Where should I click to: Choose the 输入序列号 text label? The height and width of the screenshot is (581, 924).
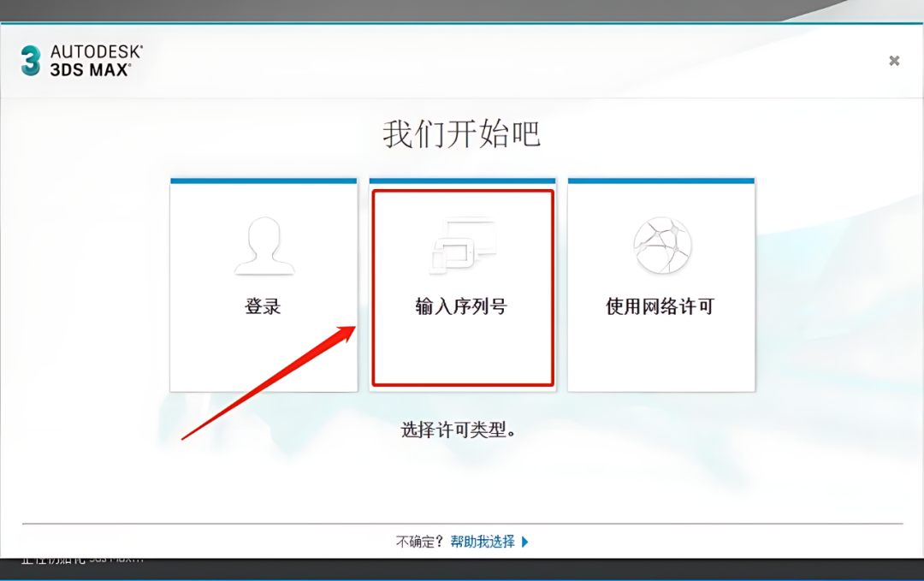coord(461,306)
